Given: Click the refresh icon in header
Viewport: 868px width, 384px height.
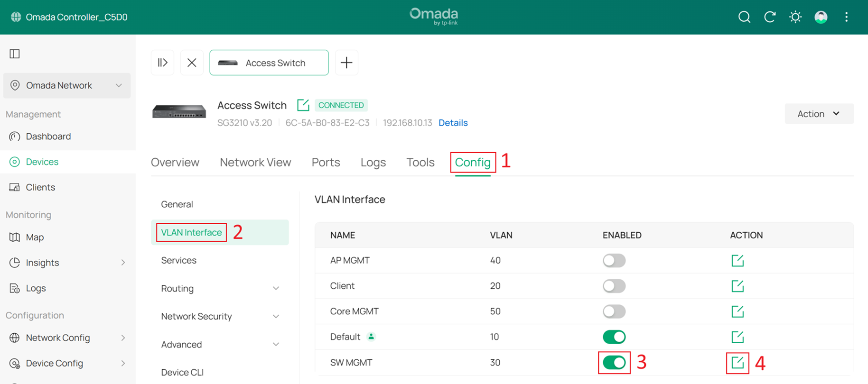Looking at the screenshot, I should click(x=770, y=17).
